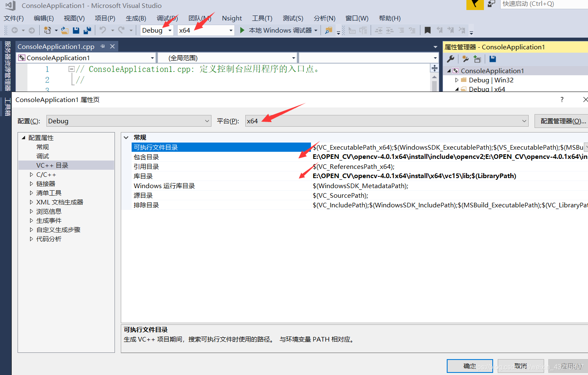This screenshot has height=375, width=588.
Task: Open the 文件(F) menu
Action: tap(14, 18)
